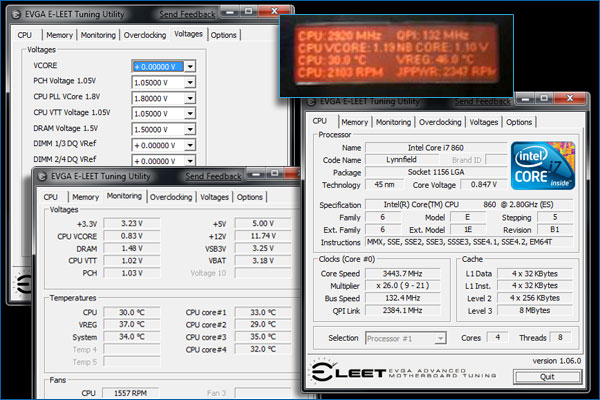The image size is (600, 400).
Task: Open Memory tab in the Processor window
Action: (x=354, y=122)
